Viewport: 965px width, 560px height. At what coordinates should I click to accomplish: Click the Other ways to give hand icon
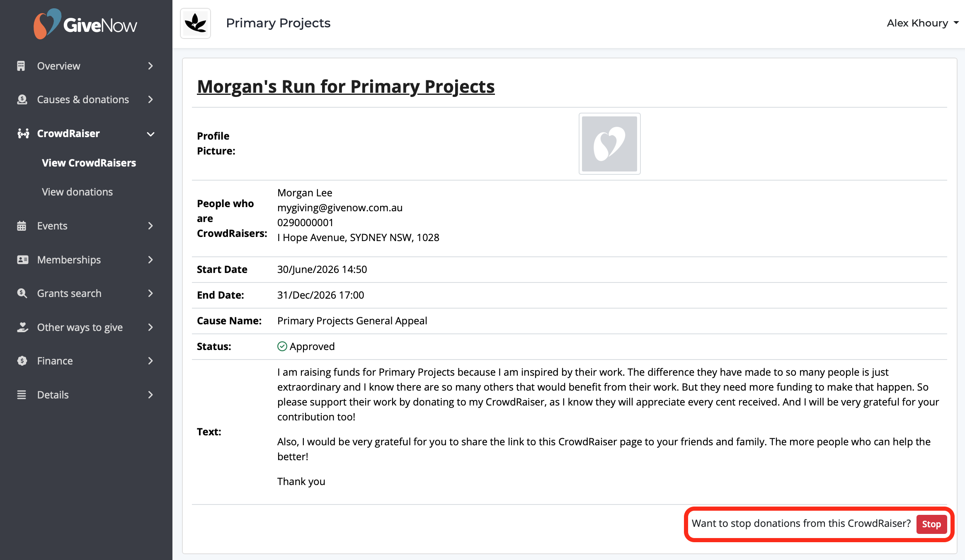pyautogui.click(x=22, y=327)
